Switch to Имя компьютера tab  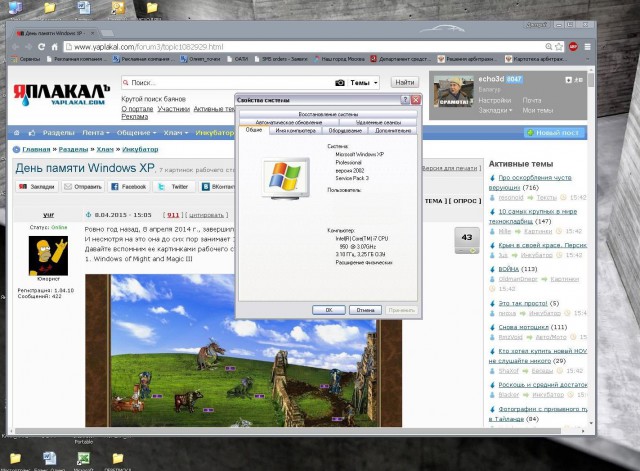[x=296, y=131]
